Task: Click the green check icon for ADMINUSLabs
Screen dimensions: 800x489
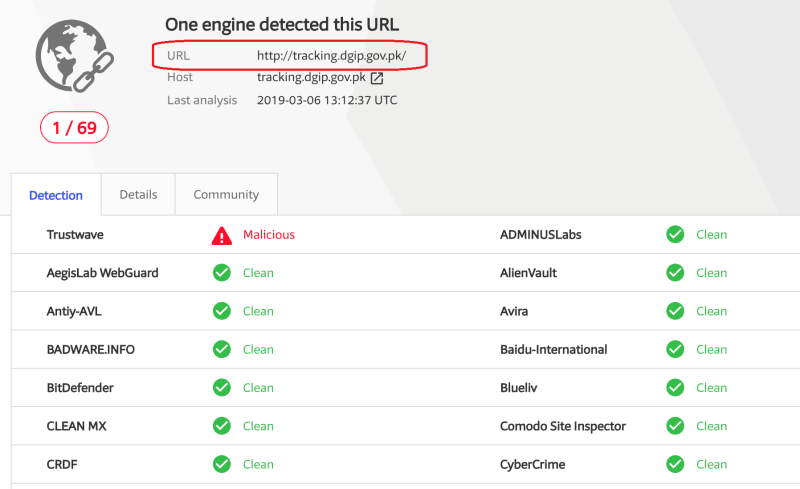Action: 676,235
